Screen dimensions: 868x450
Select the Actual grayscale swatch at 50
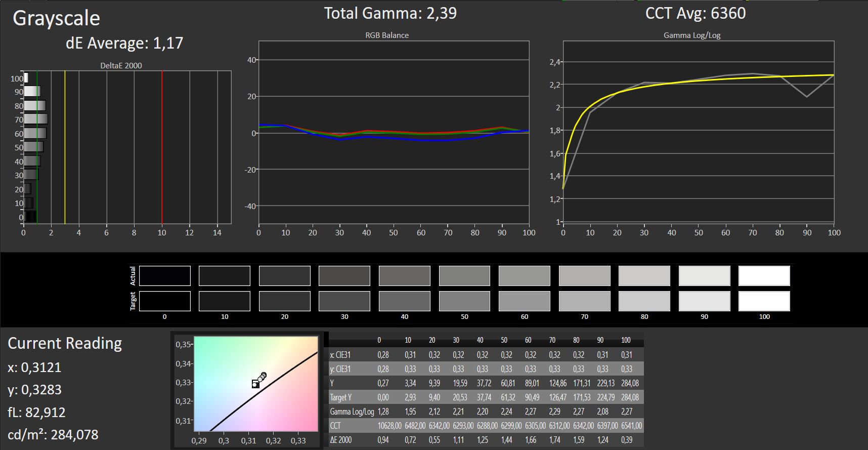pyautogui.click(x=464, y=276)
